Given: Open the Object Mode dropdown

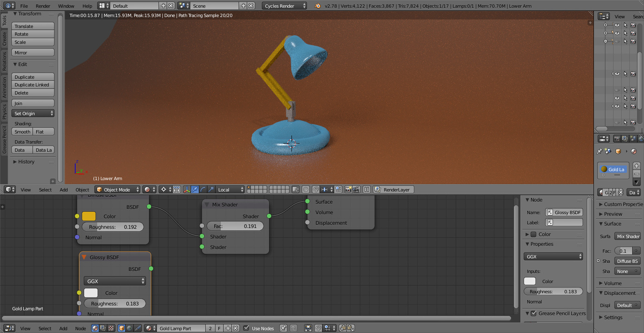Looking at the screenshot, I should click(117, 189).
